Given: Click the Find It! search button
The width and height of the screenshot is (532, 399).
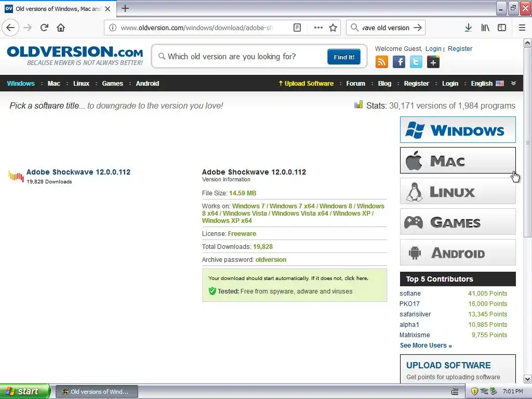Looking at the screenshot, I should [x=344, y=57].
